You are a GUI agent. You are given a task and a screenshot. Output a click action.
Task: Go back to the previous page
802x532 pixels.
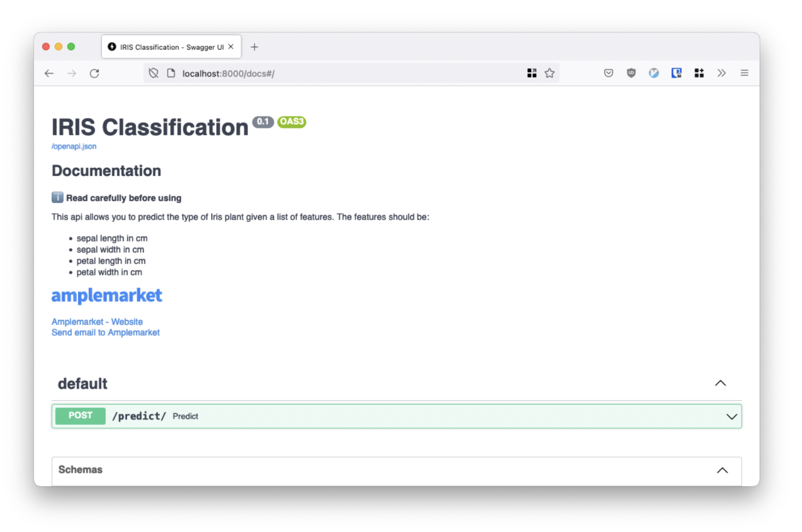coord(49,73)
